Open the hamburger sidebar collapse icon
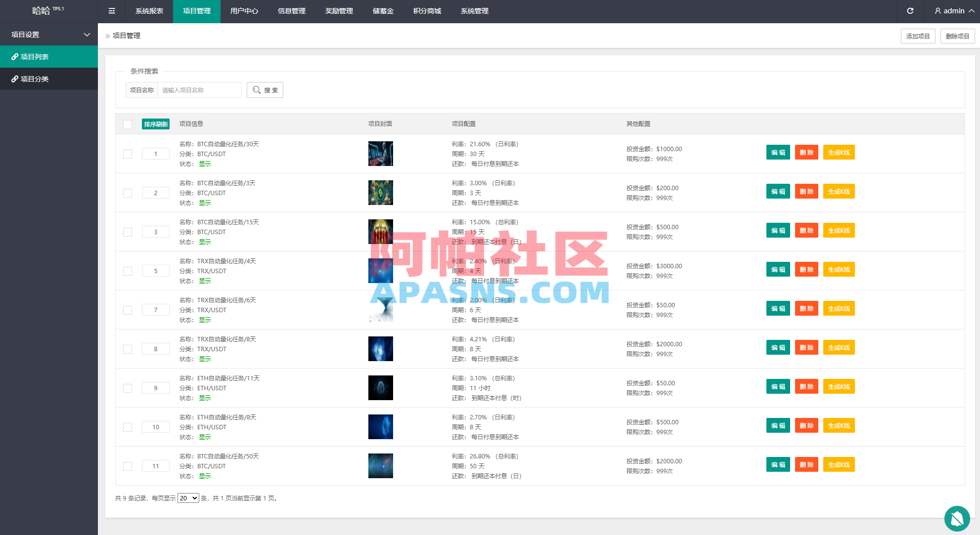The image size is (980, 535). (x=111, y=11)
